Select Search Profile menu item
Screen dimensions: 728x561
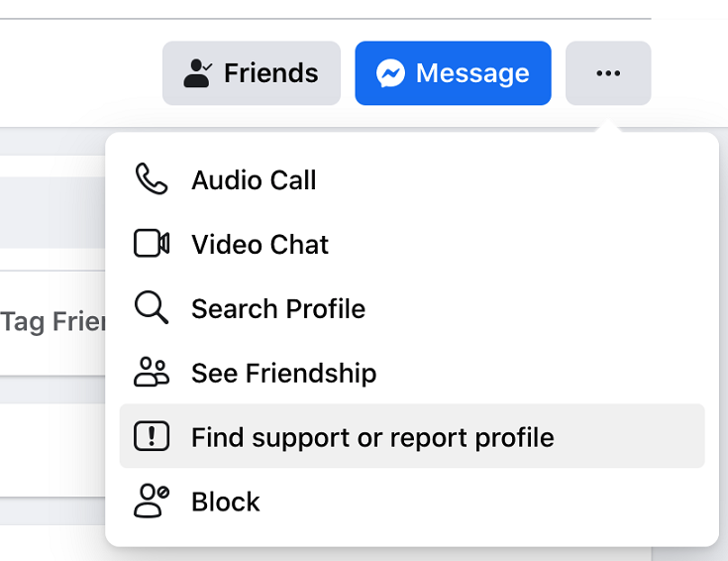pos(412,307)
